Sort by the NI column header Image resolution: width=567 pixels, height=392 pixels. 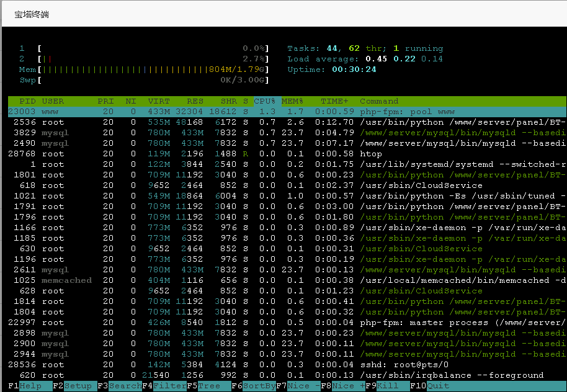[131, 101]
